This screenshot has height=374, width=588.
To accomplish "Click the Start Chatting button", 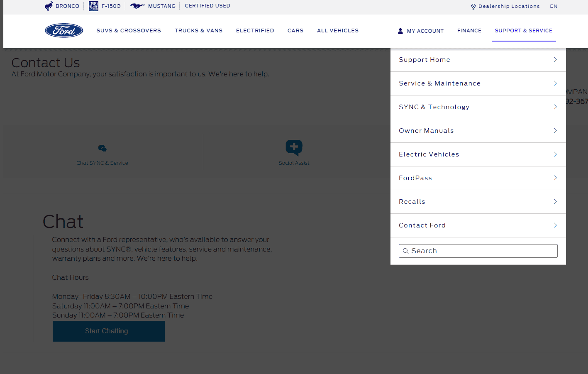I will pyautogui.click(x=109, y=331).
